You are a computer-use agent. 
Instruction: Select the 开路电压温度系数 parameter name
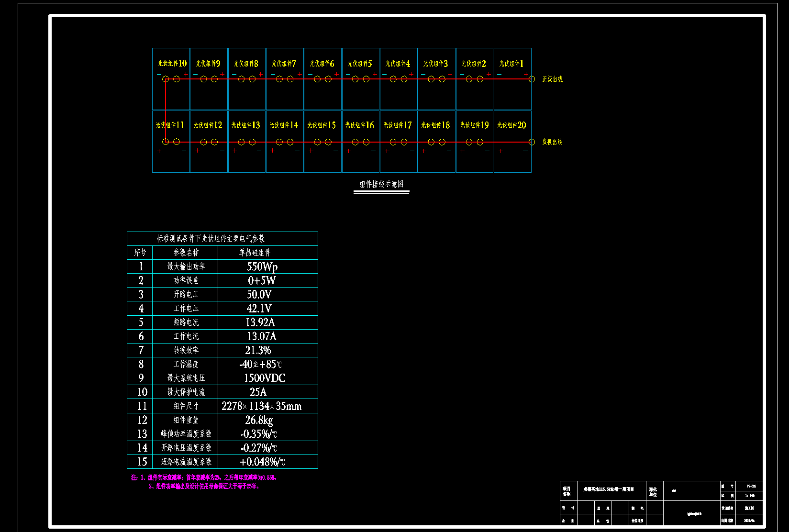[186, 447]
